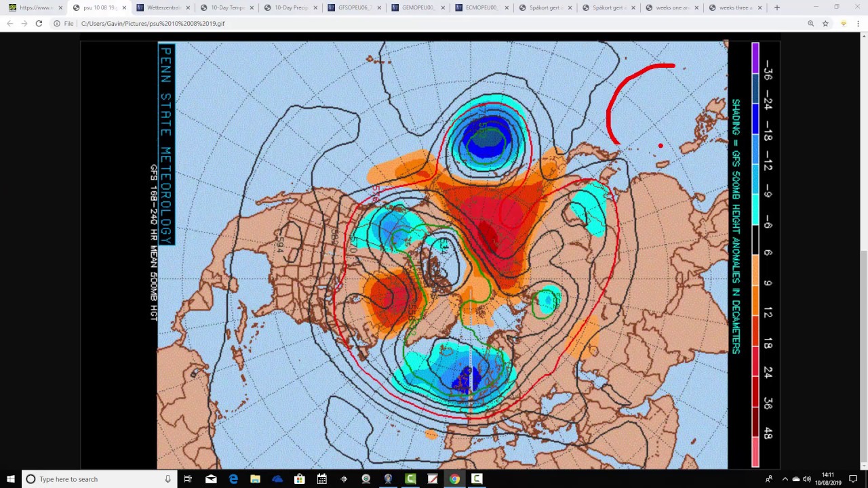Open the Windows Start menu

tap(11, 479)
